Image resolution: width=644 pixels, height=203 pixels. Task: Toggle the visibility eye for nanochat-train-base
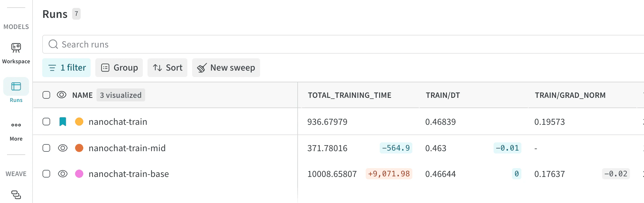point(62,174)
